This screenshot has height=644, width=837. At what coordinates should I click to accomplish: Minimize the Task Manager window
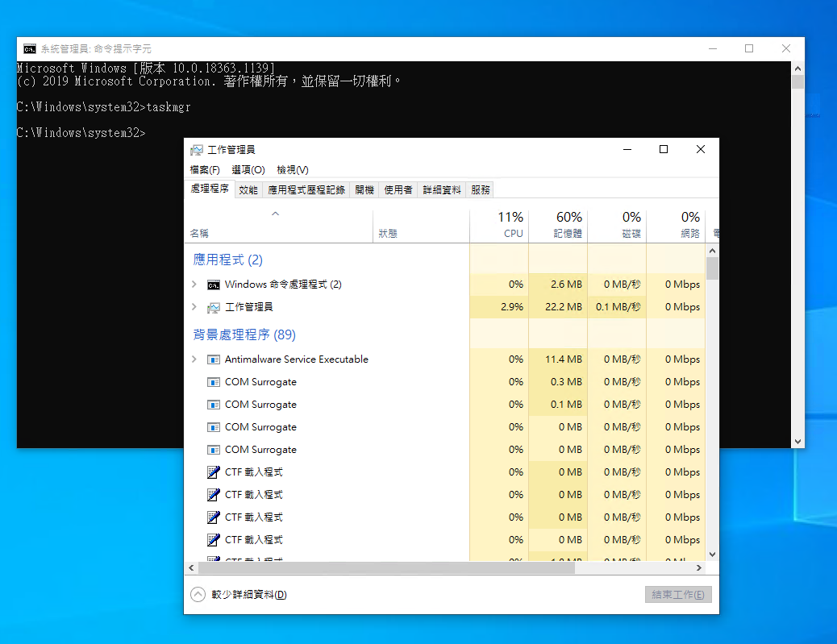(627, 149)
